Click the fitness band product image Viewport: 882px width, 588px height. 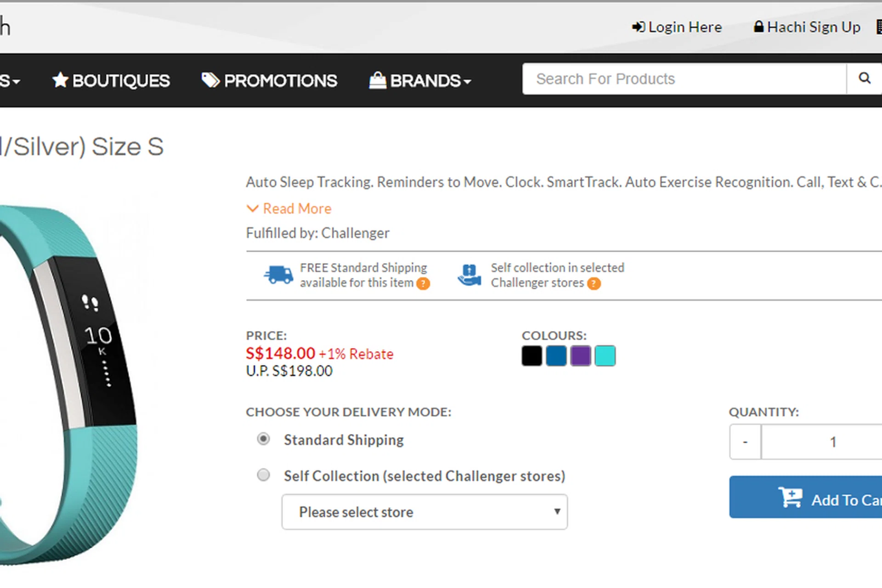coord(69,381)
